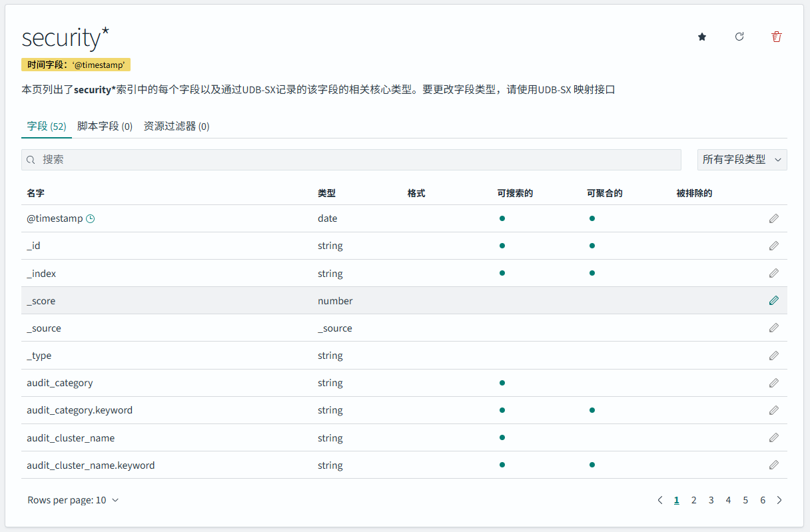The width and height of the screenshot is (810, 532).
Task: Open the 资源过滤器 tab
Action: tap(175, 126)
